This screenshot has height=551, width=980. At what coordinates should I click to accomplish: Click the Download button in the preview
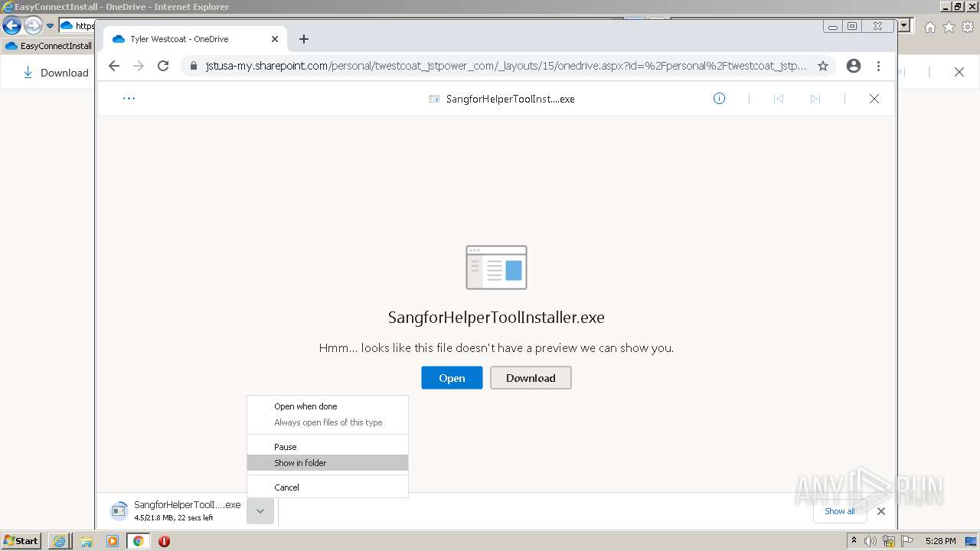[531, 378]
